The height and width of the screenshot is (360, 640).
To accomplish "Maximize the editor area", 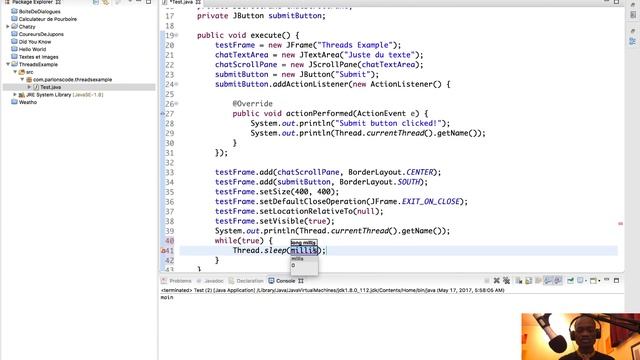I will [x=616, y=2].
